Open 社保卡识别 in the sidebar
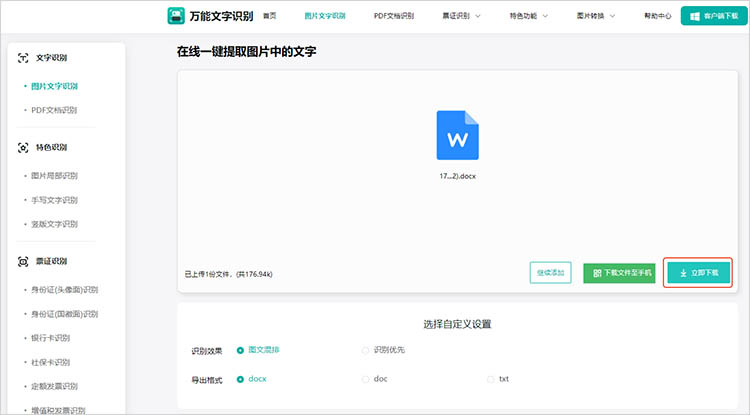Image resolution: width=750 pixels, height=415 pixels. [50, 362]
